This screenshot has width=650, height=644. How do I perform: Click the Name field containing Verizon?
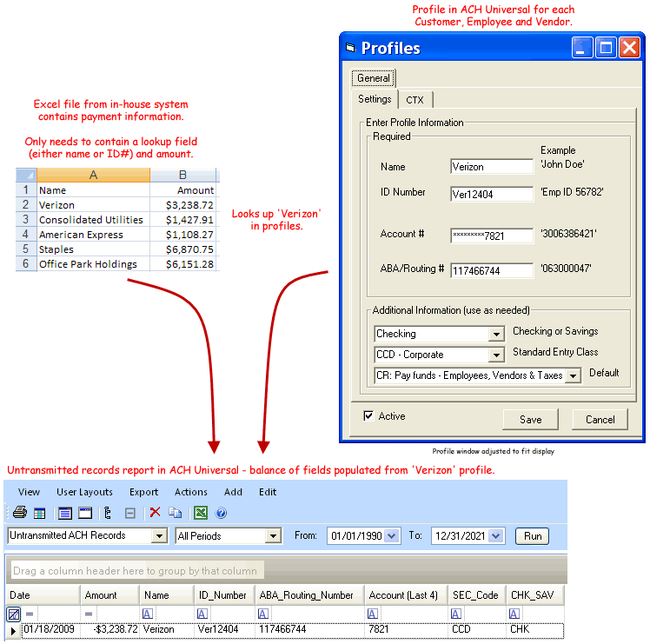point(492,167)
